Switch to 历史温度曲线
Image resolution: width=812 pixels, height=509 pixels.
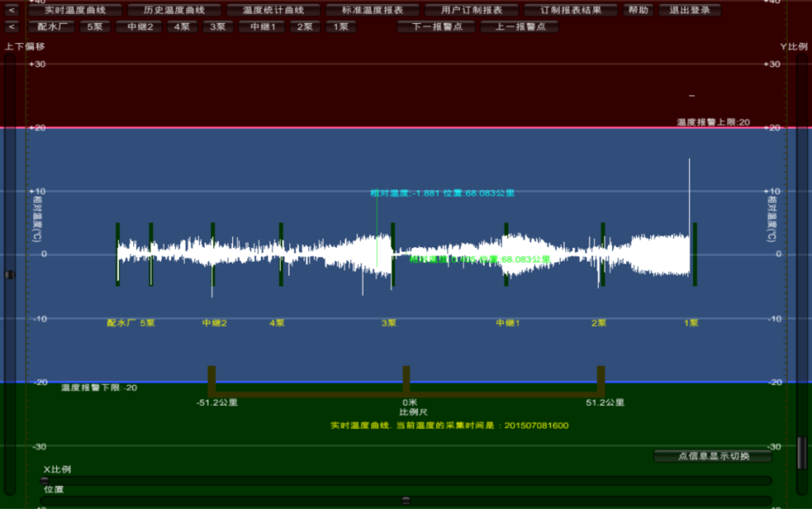point(174,10)
